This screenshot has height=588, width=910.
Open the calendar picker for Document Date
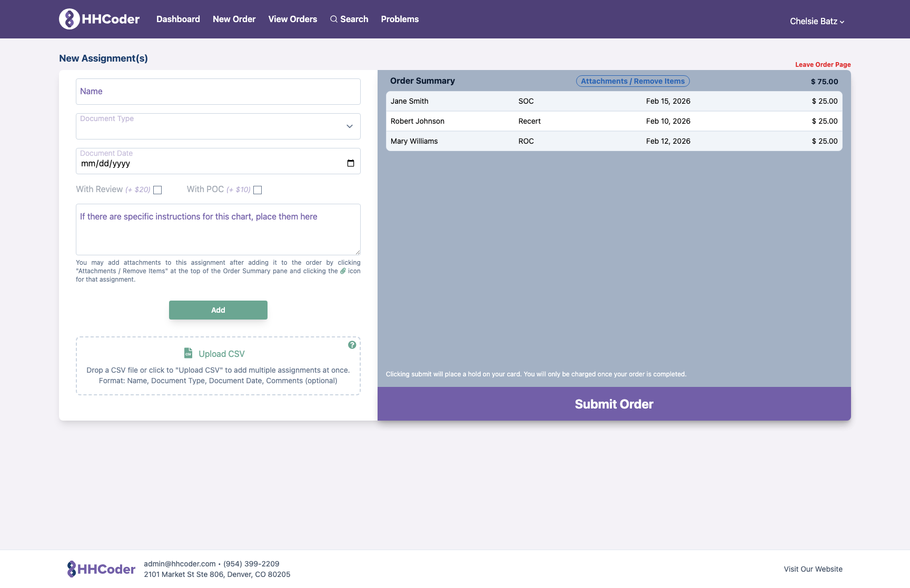point(350,163)
